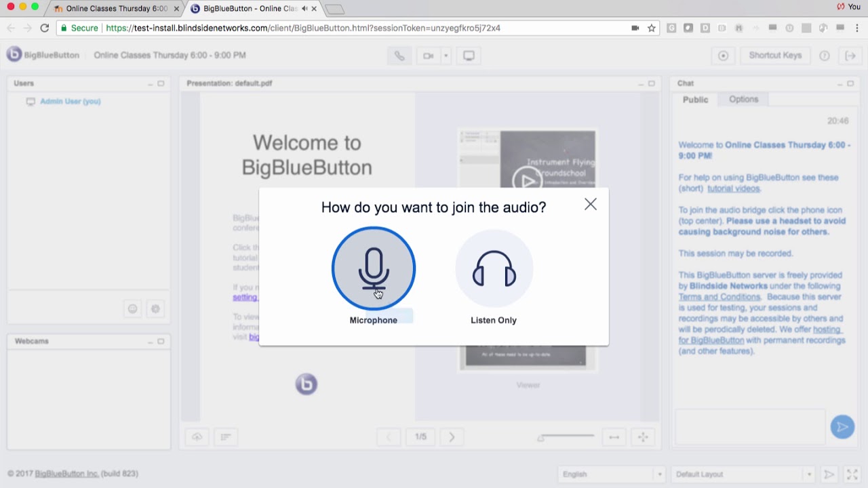Click the desktop screen share icon
Viewport: 868px width, 488px height.
[469, 56]
